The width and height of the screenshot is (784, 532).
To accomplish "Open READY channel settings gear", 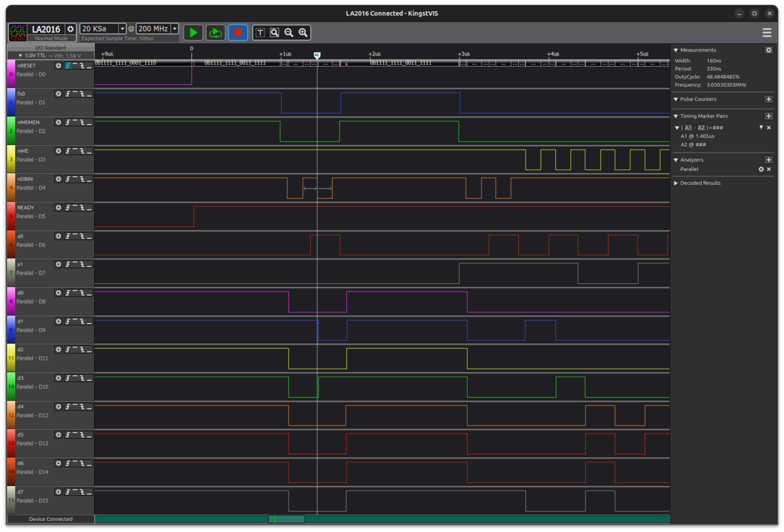I will 58,208.
